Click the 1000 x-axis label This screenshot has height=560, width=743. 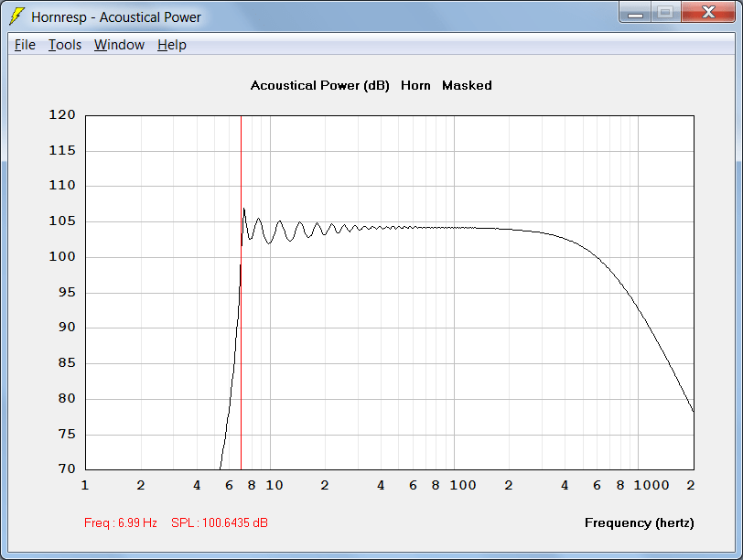tap(651, 485)
